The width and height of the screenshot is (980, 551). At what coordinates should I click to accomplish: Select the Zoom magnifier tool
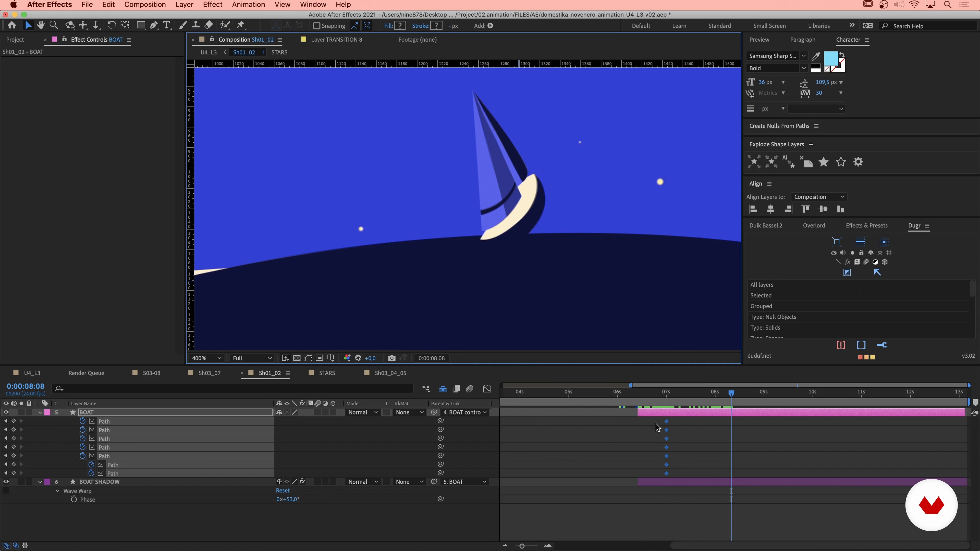click(x=54, y=26)
